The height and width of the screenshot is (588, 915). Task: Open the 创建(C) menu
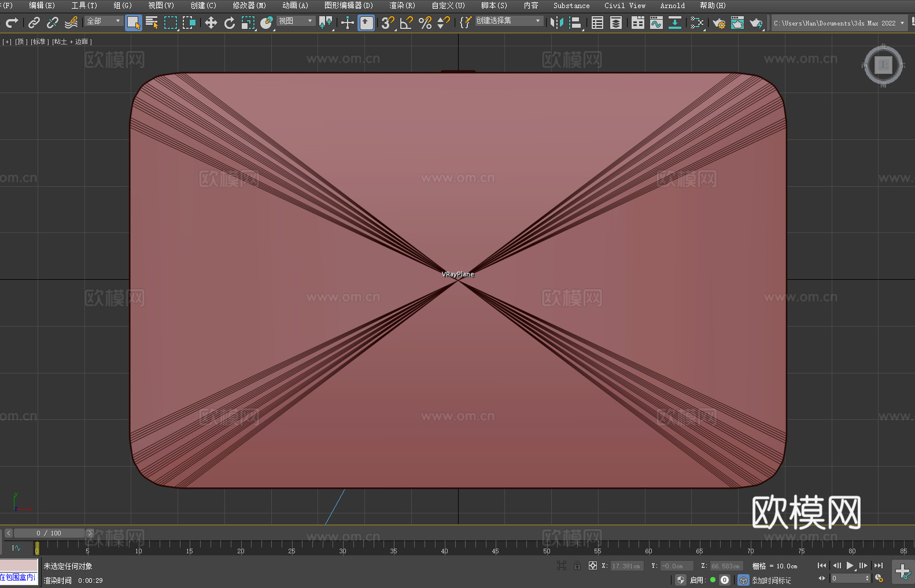pos(203,5)
